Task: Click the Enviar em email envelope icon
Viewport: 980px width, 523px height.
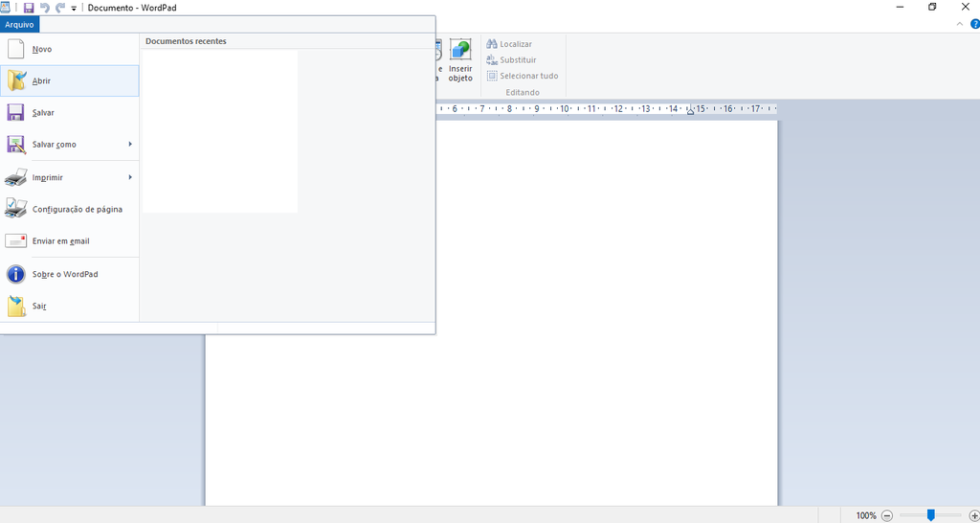Action: pos(15,240)
